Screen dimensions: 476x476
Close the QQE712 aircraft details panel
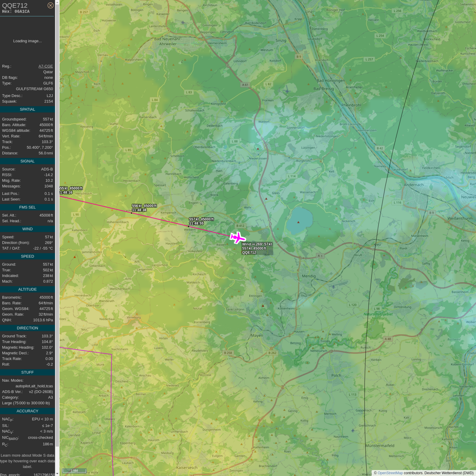point(50,5)
